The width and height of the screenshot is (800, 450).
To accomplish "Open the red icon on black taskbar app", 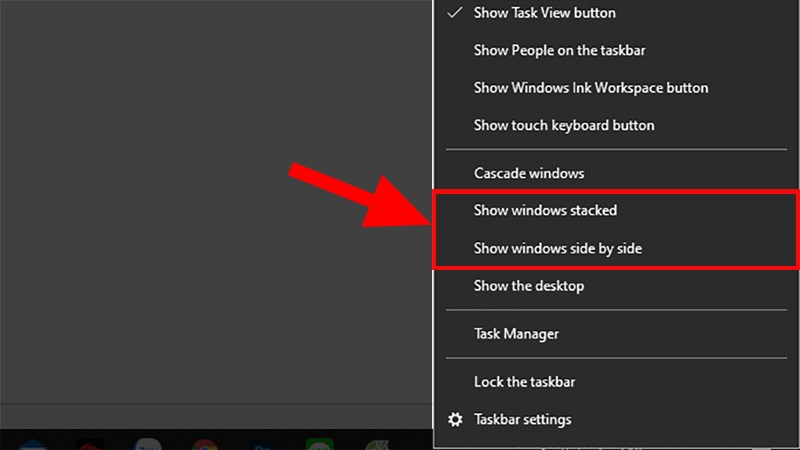I will tap(90, 444).
